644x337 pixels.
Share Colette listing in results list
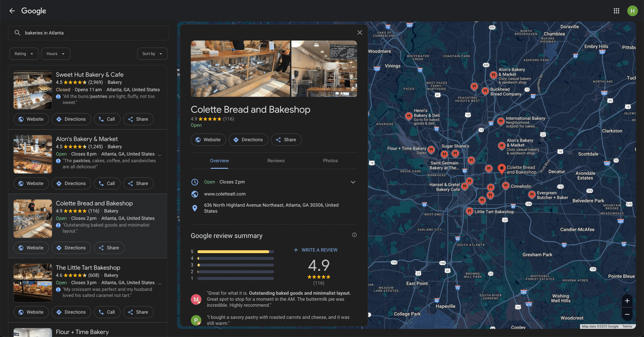[x=109, y=248]
